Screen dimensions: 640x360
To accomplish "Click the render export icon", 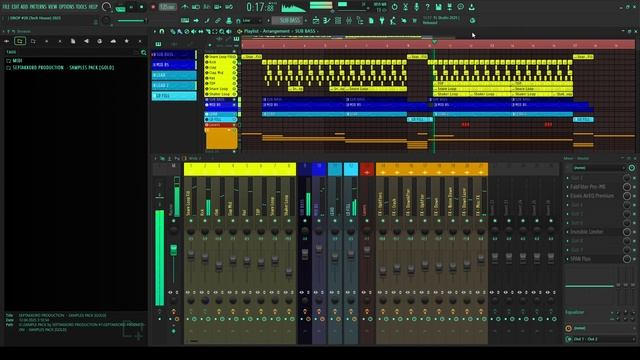I will click(x=449, y=7).
